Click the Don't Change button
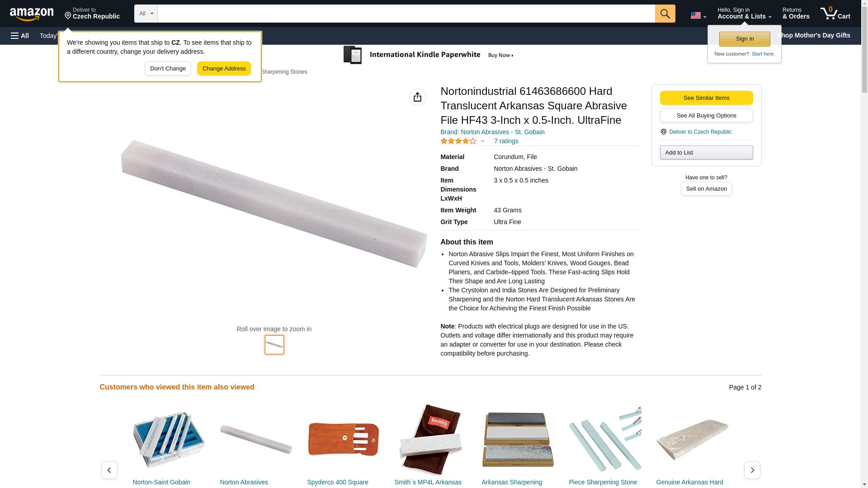868x488 pixels. tap(168, 69)
